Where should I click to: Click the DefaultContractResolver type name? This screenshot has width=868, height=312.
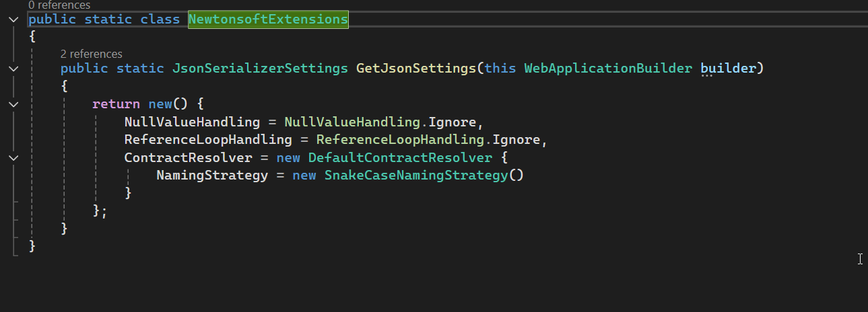[400, 157]
